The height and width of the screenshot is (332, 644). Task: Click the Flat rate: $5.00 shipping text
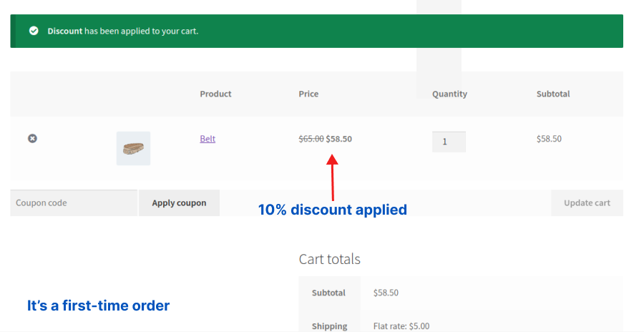(401, 326)
